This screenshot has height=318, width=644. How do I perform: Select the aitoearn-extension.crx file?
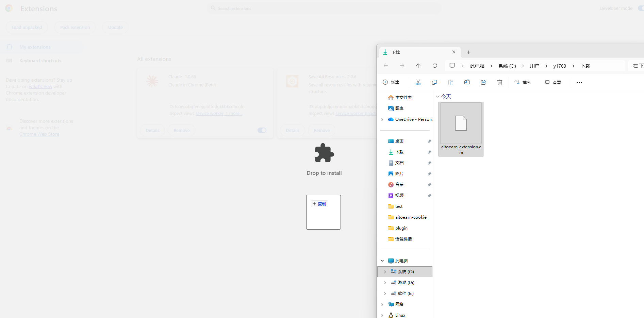tap(461, 129)
